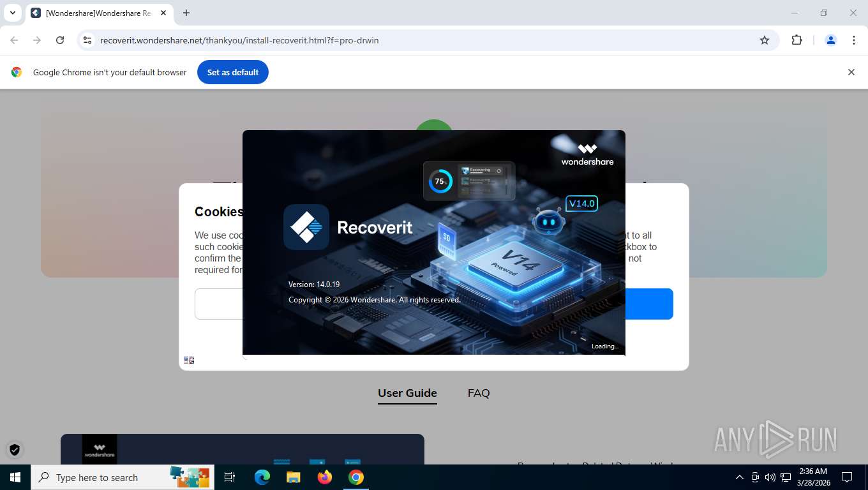Image resolution: width=868 pixels, height=490 pixels.
Task: Launch Microsoft Edge from taskbar
Action: 262,477
